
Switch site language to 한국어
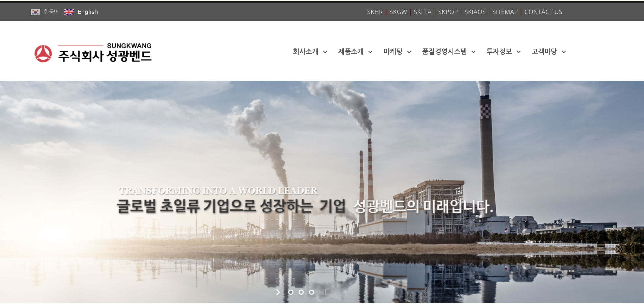pyautogui.click(x=51, y=12)
